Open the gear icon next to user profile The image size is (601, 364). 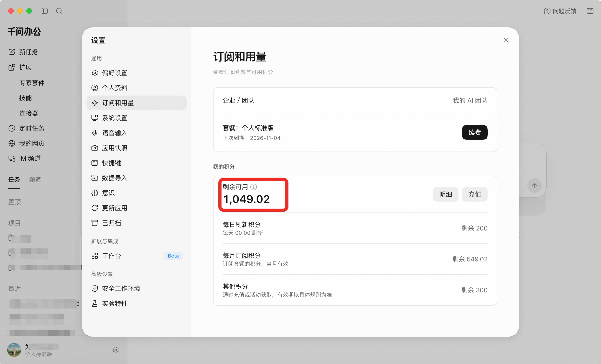[x=116, y=350]
